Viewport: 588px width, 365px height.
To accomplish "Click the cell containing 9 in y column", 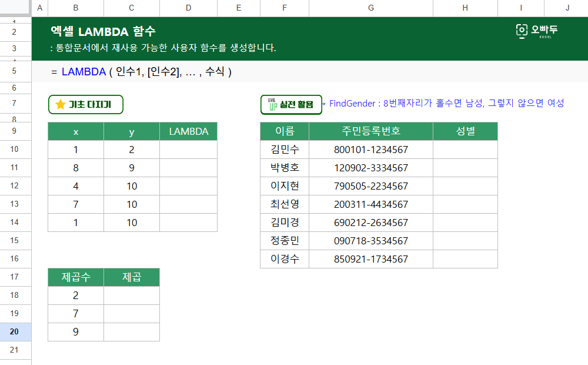I will tap(132, 168).
